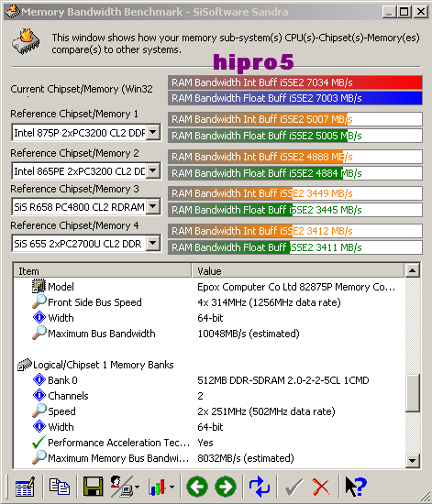The width and height of the screenshot is (432, 504).
Task: Select the Channels row
Action: click(209, 396)
